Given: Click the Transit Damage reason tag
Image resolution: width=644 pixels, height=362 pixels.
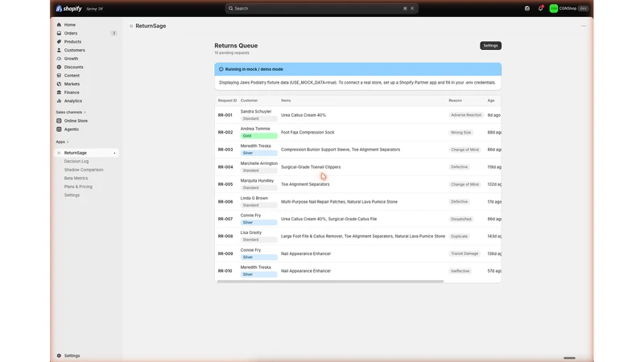Looking at the screenshot, I should (464, 253).
